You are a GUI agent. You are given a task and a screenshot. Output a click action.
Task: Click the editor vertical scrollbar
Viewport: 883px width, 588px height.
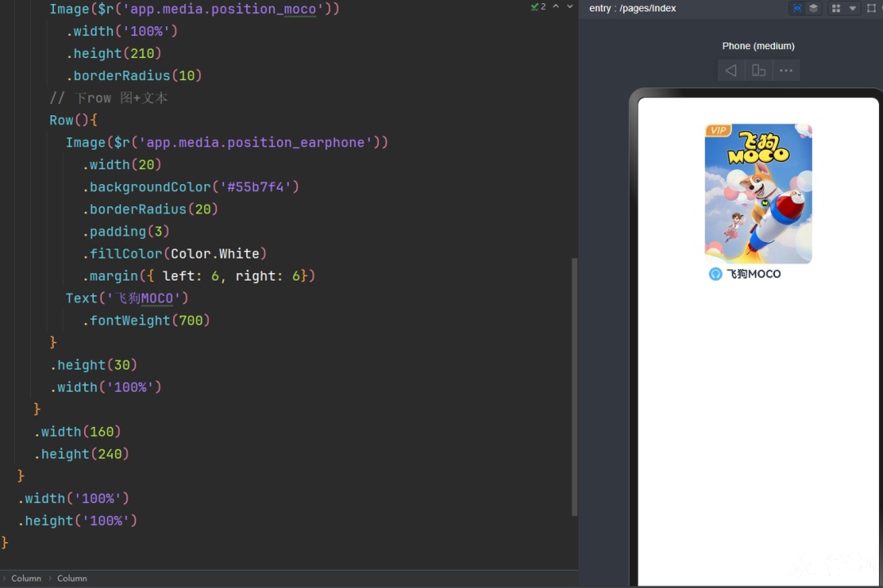click(x=575, y=387)
